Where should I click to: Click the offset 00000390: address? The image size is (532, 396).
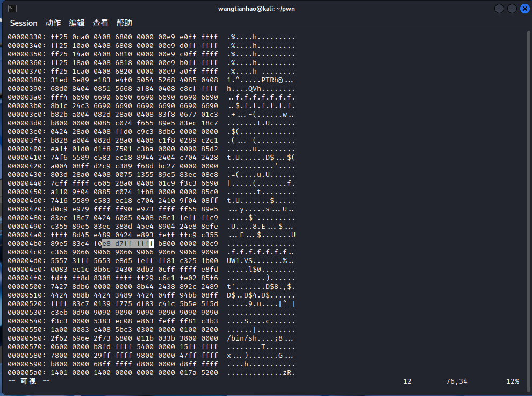(x=27, y=89)
